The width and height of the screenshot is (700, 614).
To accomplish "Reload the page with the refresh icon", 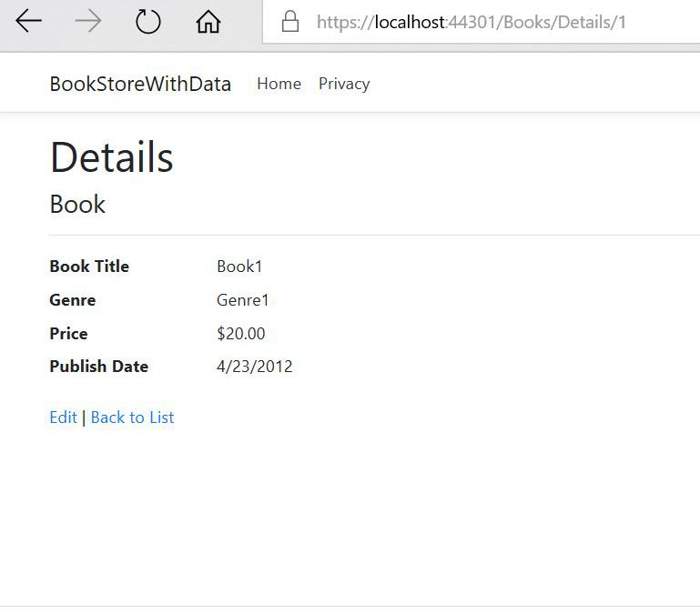I will pos(148,22).
